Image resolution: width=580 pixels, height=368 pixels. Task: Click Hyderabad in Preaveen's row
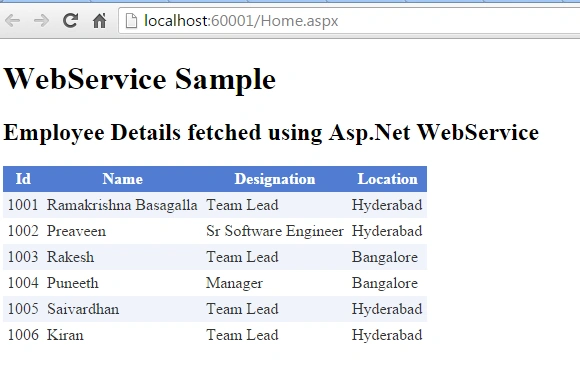[x=387, y=231]
